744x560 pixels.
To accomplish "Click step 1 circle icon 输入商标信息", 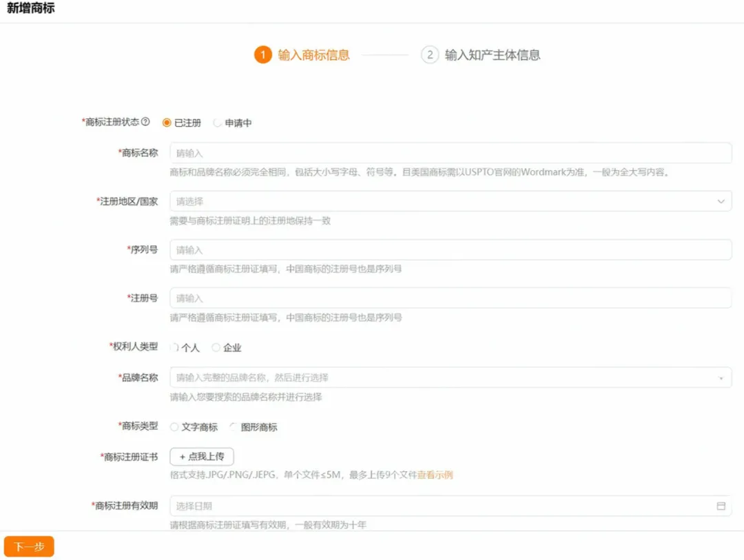I will click(263, 54).
